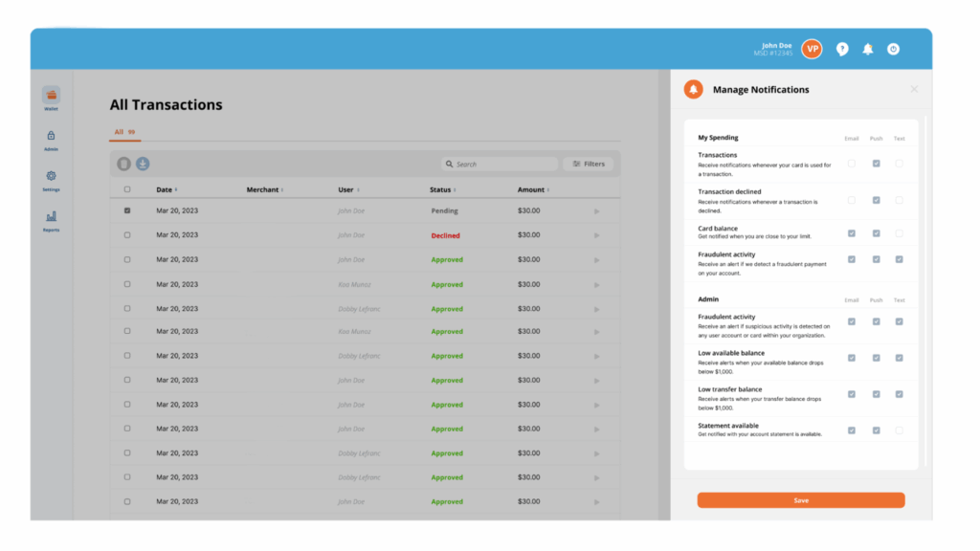Open the Admin lock icon

pyautogui.click(x=51, y=137)
